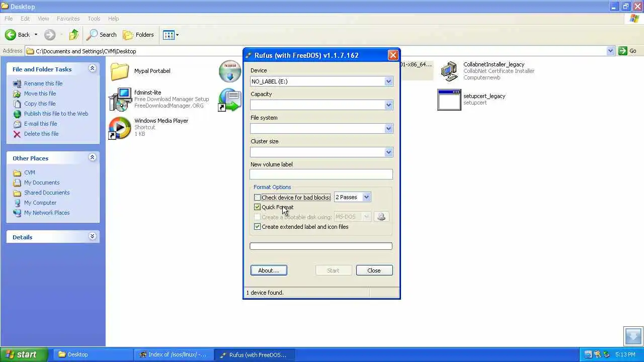Open the 2 Passes dropdown
Image resolution: width=644 pixels, height=362 pixels.
366,197
